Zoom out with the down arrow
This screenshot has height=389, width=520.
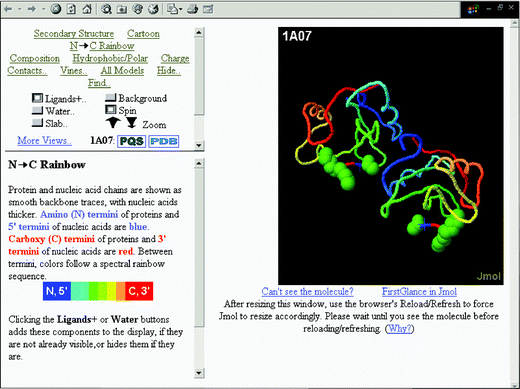[x=131, y=123]
